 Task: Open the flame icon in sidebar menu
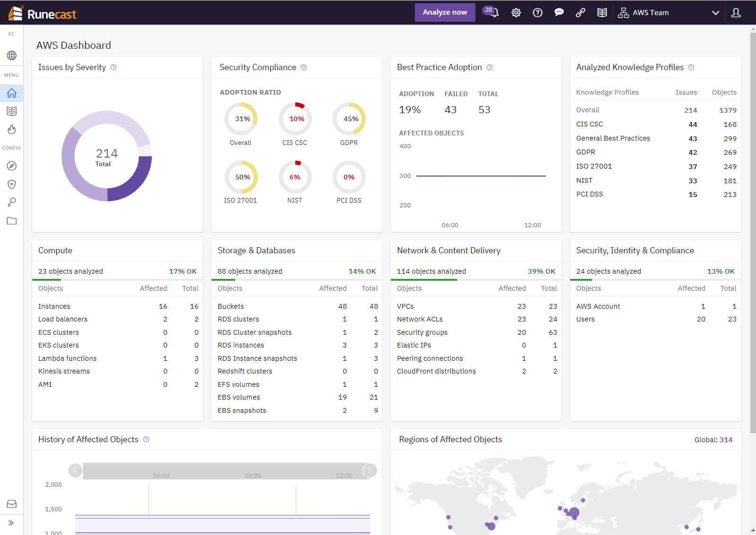[x=12, y=130]
